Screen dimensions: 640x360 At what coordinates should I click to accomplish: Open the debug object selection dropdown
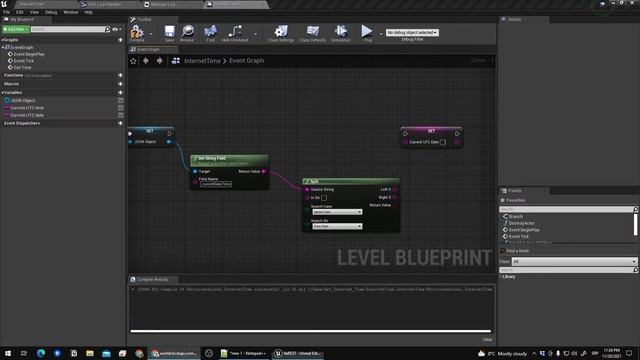pyautogui.click(x=412, y=32)
